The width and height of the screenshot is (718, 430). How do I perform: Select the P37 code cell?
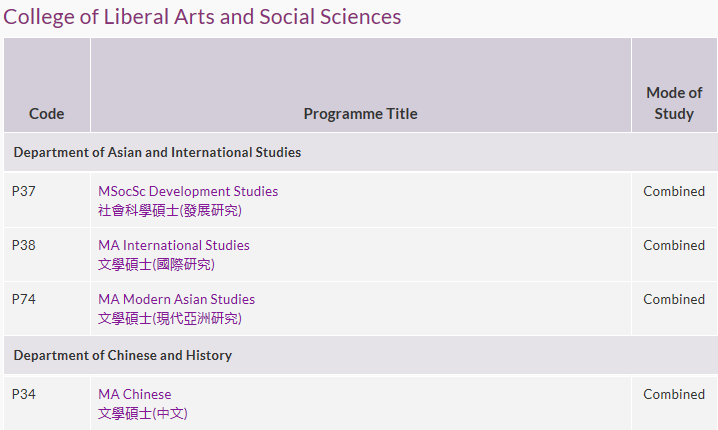click(47, 200)
